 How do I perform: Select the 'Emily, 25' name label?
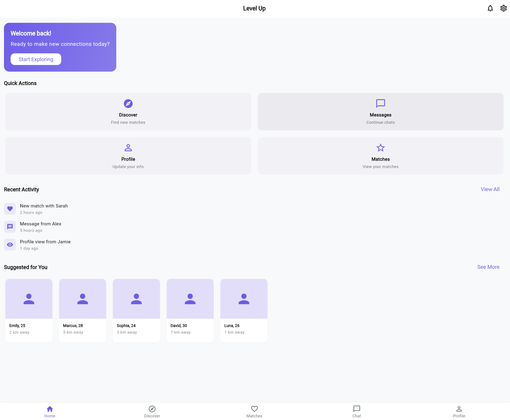[x=17, y=326]
